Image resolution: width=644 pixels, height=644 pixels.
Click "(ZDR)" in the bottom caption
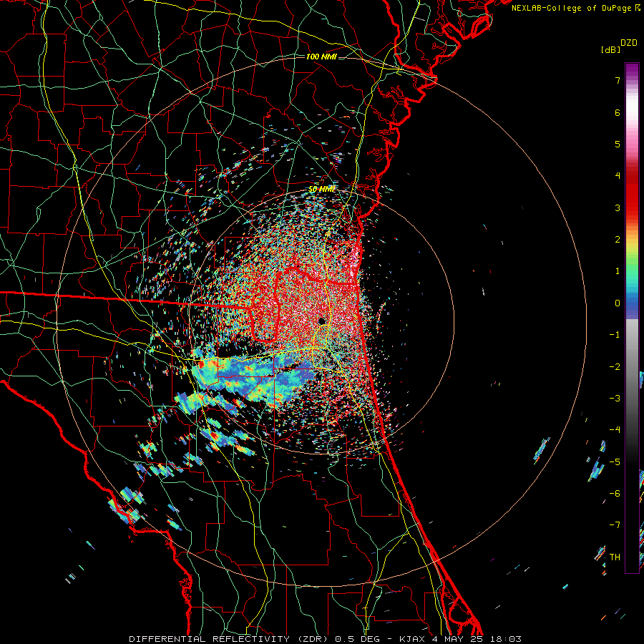(313, 639)
